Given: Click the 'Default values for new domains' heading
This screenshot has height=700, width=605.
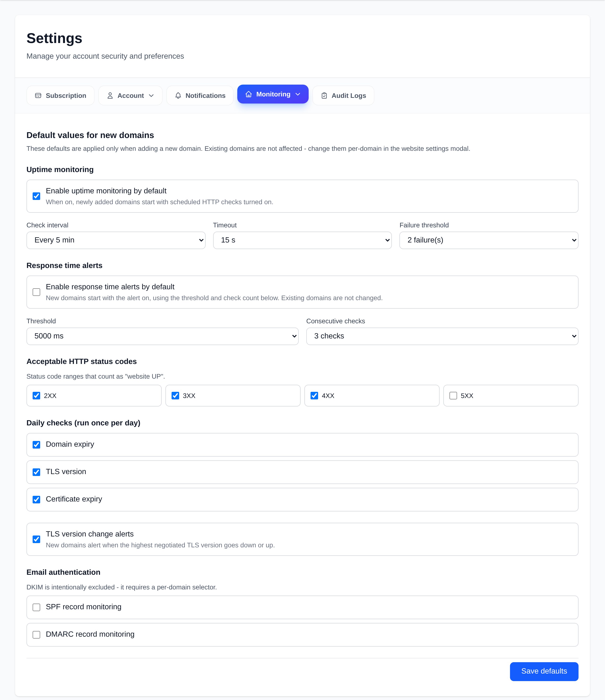Looking at the screenshot, I should pos(90,135).
